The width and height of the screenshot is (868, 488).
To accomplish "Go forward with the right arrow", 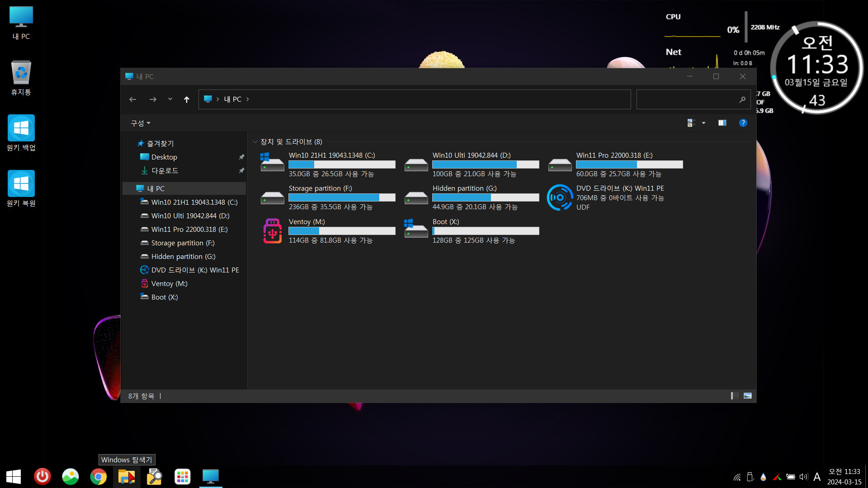I will point(153,99).
